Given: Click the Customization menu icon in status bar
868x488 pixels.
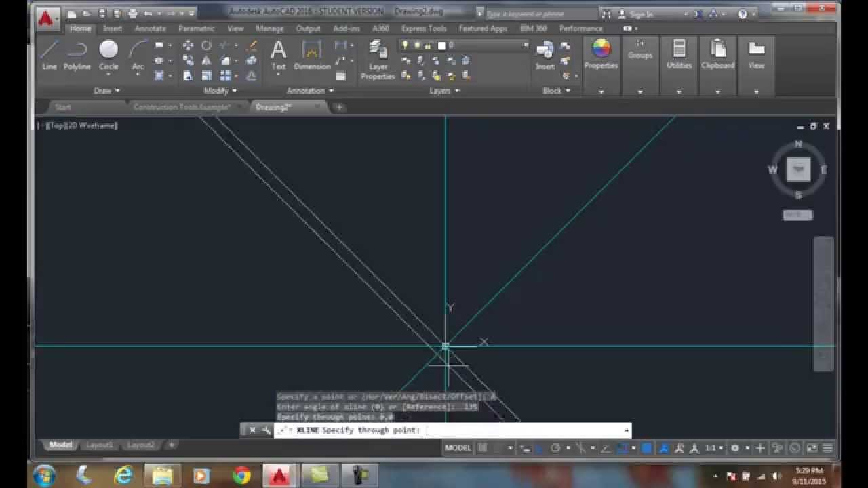Looking at the screenshot, I should click(828, 448).
